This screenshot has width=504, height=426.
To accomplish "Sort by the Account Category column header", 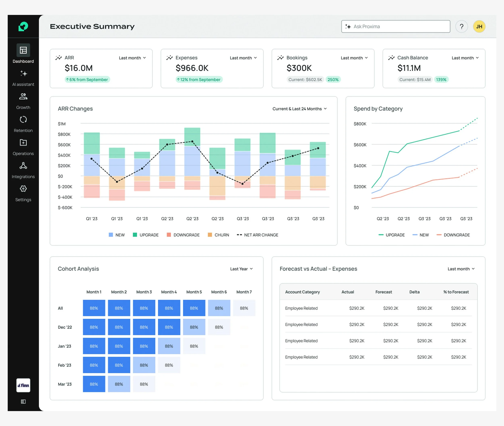I will pyautogui.click(x=302, y=292).
